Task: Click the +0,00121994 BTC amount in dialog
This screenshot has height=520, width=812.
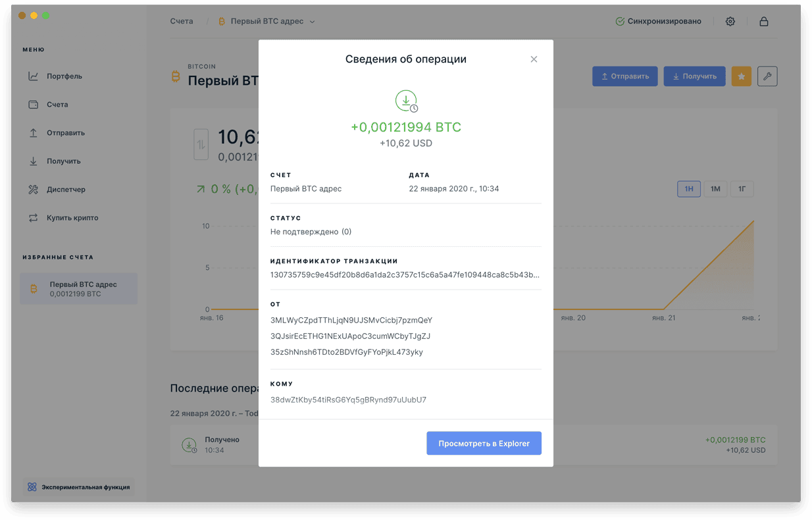Action: pyautogui.click(x=406, y=127)
